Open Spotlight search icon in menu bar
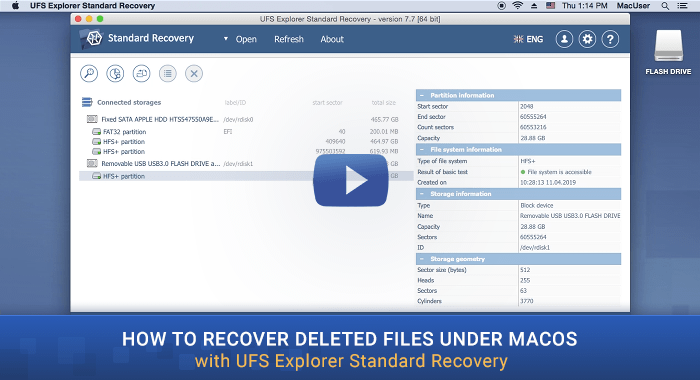700x380 pixels. click(665, 6)
